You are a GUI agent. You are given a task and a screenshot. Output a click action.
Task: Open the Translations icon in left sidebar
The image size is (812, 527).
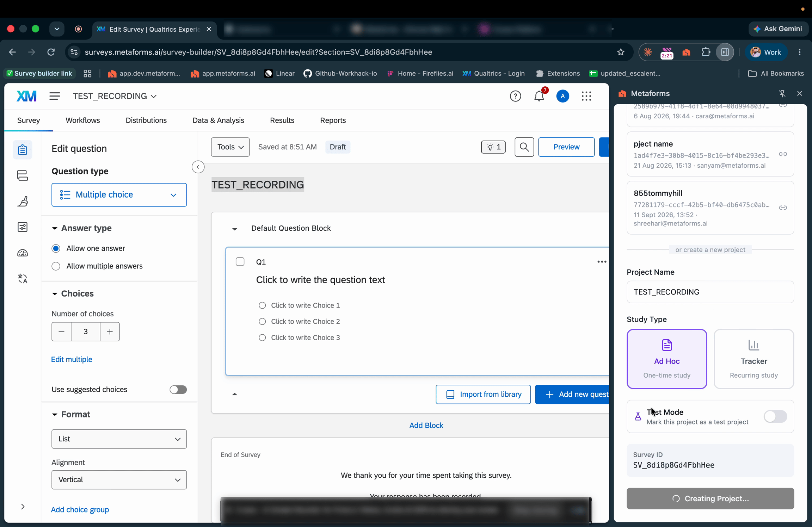click(23, 279)
